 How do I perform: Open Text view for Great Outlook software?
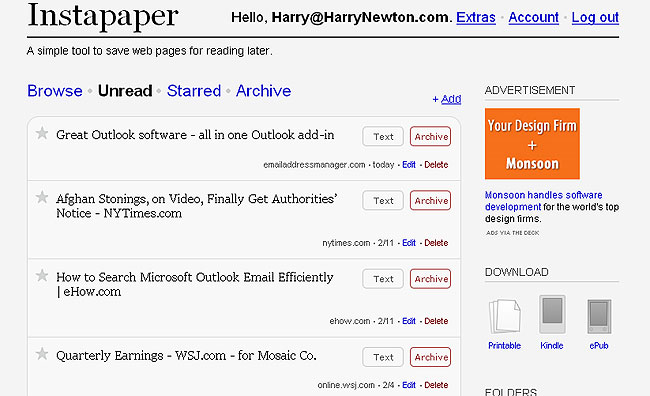click(383, 136)
